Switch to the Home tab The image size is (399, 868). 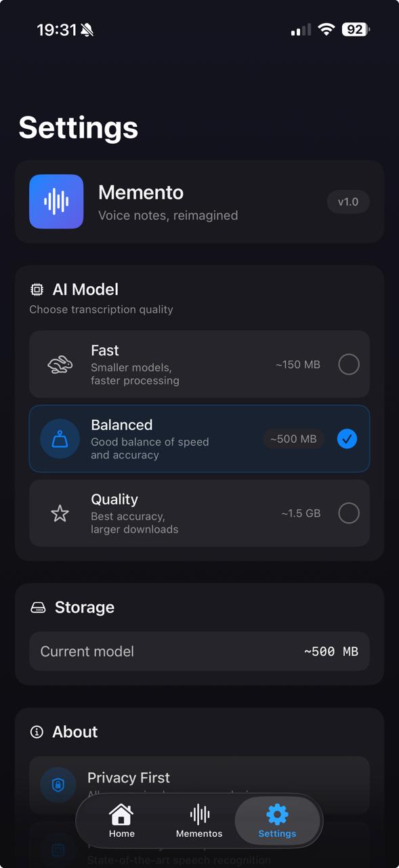(x=121, y=821)
